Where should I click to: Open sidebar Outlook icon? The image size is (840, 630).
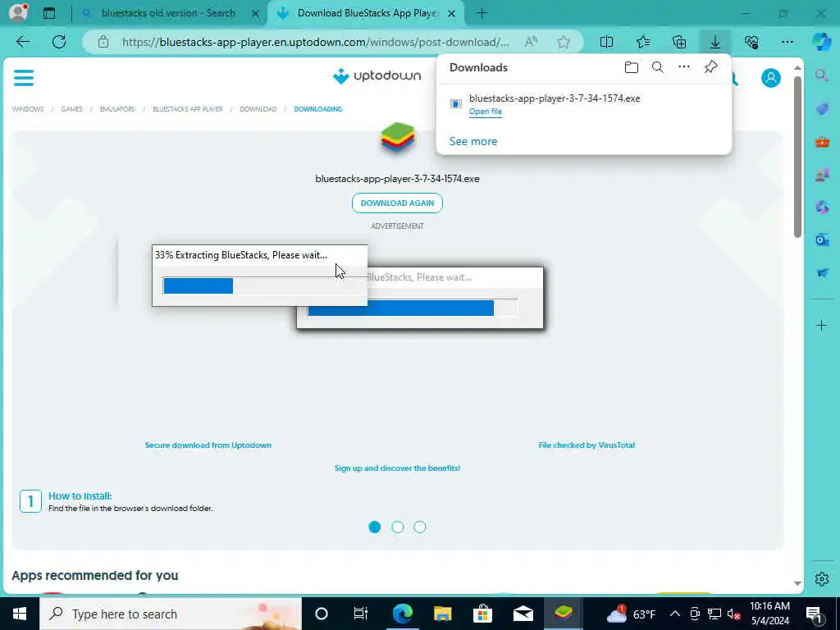(822, 240)
